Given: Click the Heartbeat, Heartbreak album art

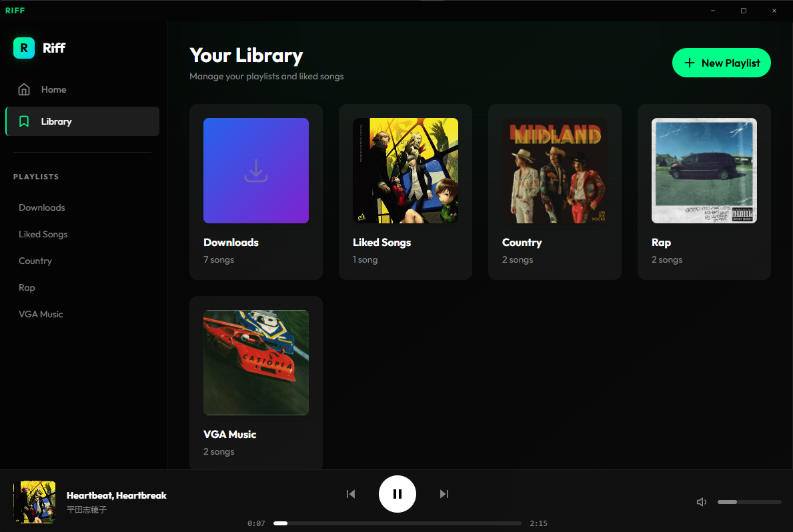Looking at the screenshot, I should click(34, 502).
